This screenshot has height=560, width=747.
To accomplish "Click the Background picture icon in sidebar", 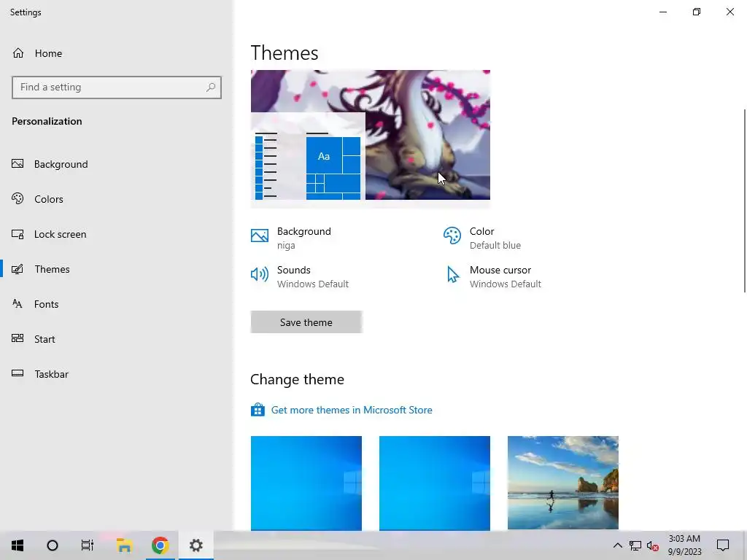I will (18, 164).
